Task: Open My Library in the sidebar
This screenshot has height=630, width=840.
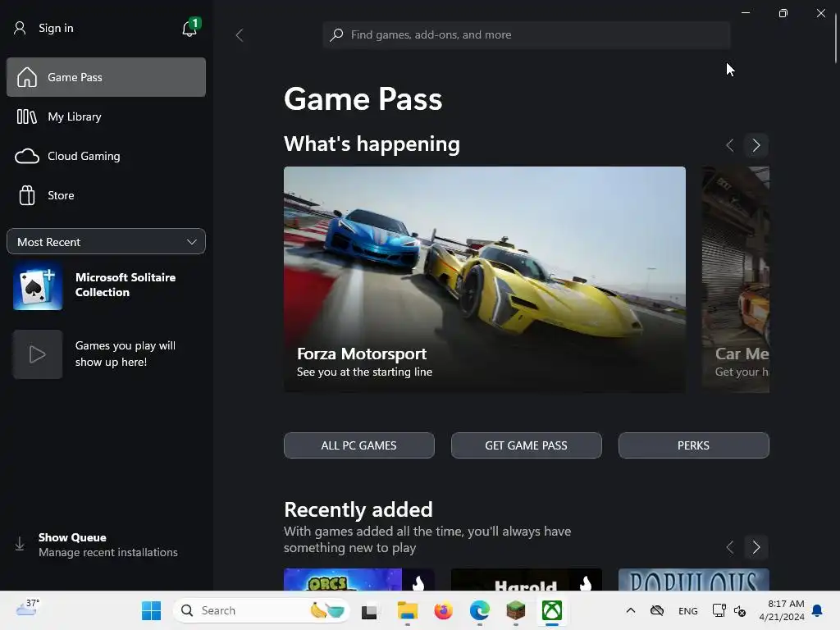Action: pos(106,116)
